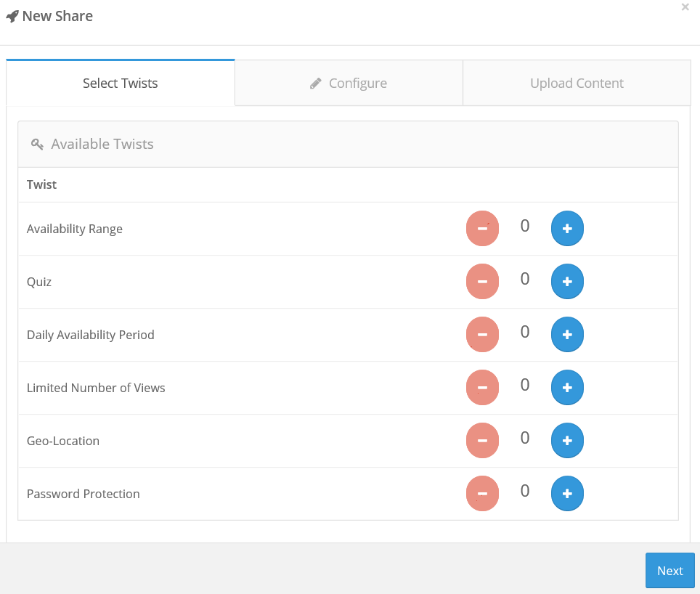Click the key icon beside Available Twists
The height and width of the screenshot is (594, 700).
coord(37,145)
